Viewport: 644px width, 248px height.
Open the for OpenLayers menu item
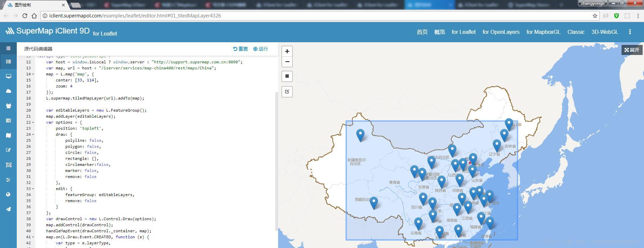click(x=501, y=32)
